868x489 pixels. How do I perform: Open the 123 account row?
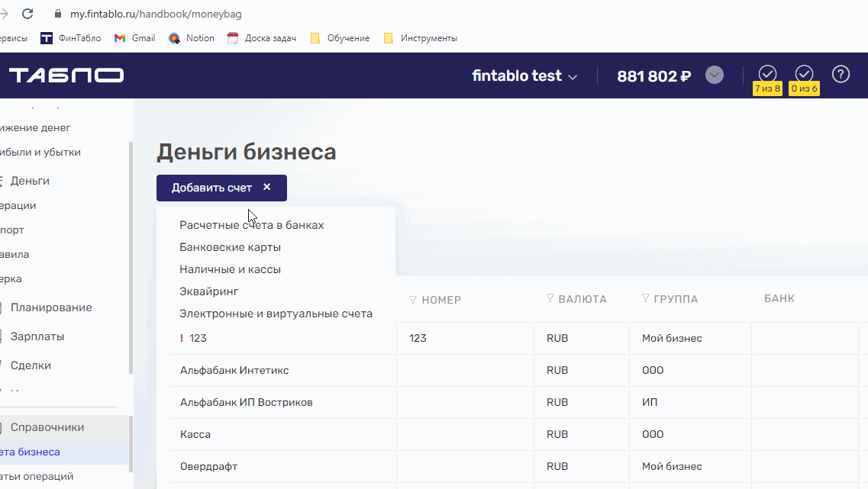pyautogui.click(x=197, y=338)
